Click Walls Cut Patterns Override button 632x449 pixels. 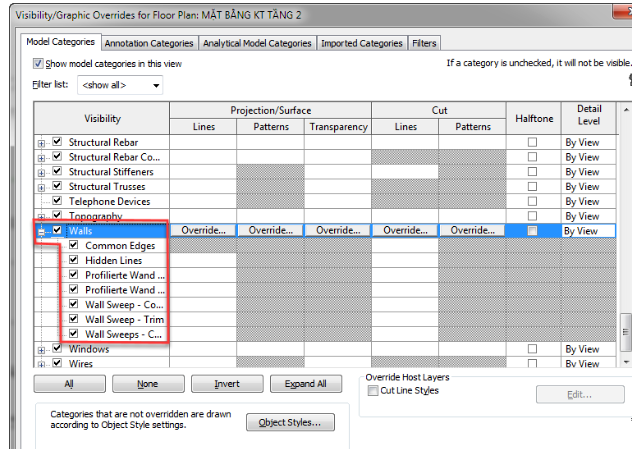473,230
